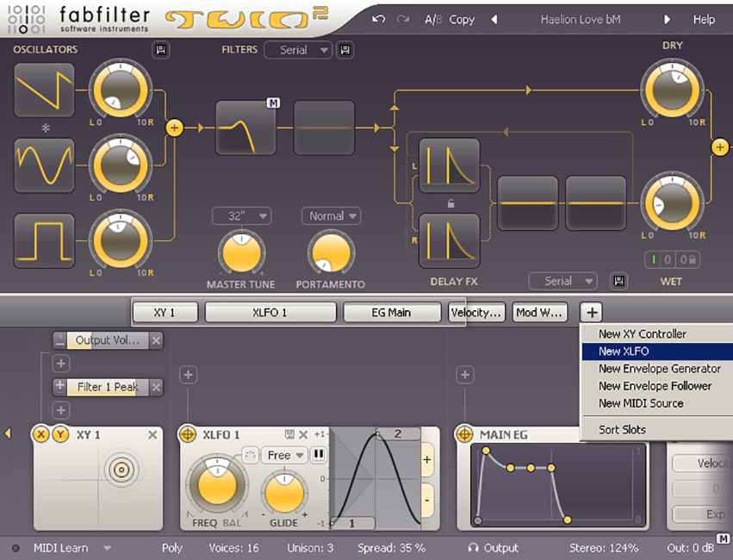The width and height of the screenshot is (733, 560).
Task: Toggle the delay FX channel lock
Action: pyautogui.click(x=449, y=203)
